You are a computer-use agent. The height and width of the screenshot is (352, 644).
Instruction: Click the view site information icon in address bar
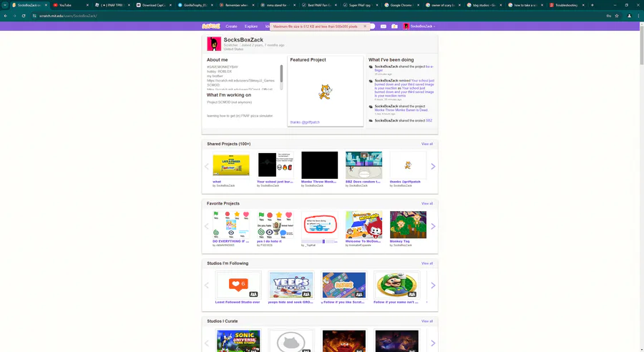click(34, 16)
